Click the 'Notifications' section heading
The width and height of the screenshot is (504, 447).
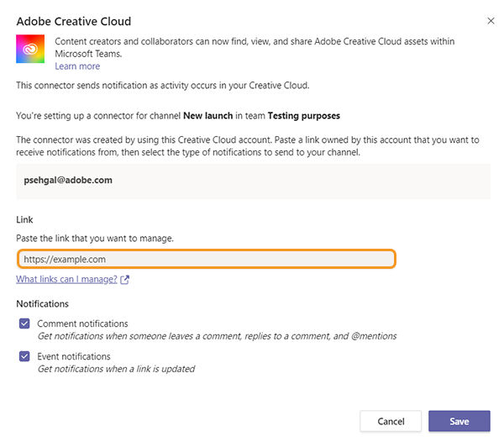pyautogui.click(x=43, y=304)
